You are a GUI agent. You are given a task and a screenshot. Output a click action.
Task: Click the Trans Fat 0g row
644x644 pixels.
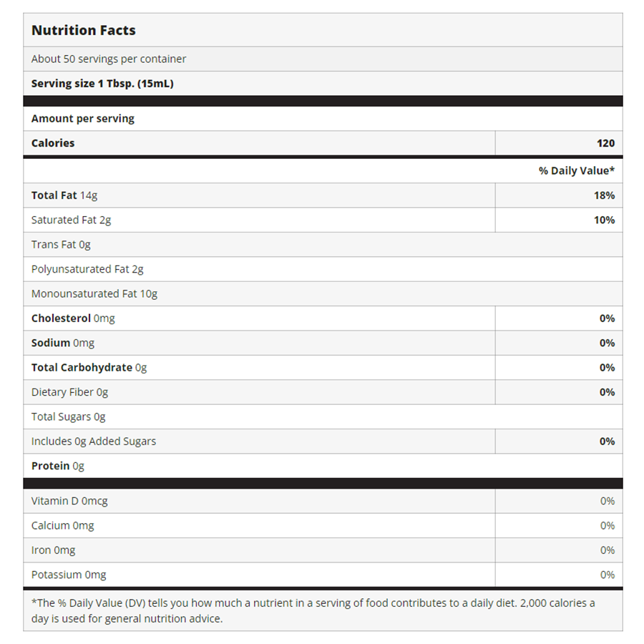click(61, 245)
